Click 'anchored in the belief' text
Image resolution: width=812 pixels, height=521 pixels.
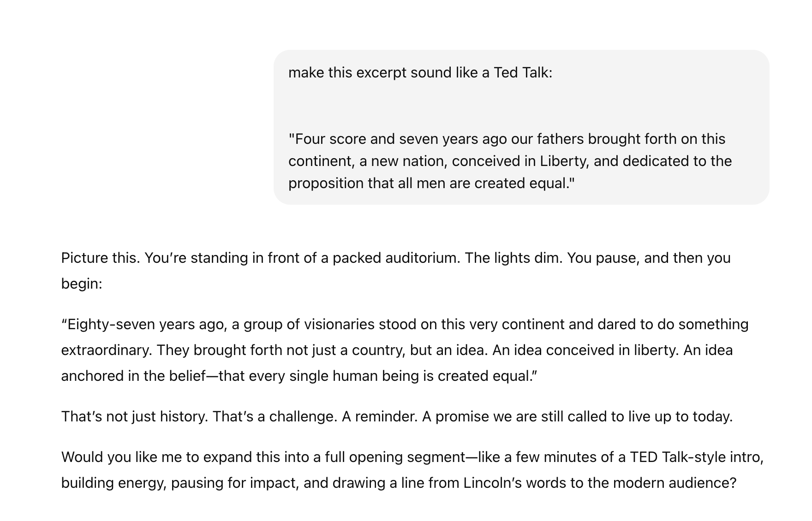133,376
